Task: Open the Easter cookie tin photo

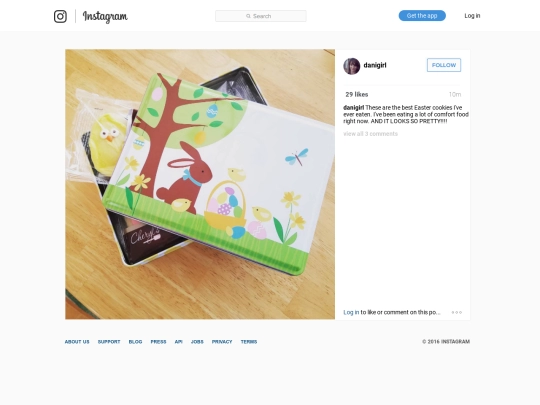Action: [200, 184]
